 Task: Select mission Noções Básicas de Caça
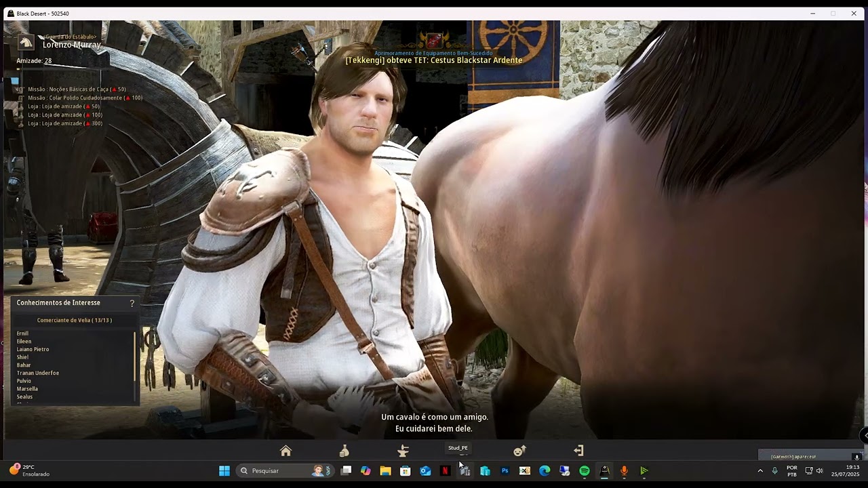click(x=77, y=89)
